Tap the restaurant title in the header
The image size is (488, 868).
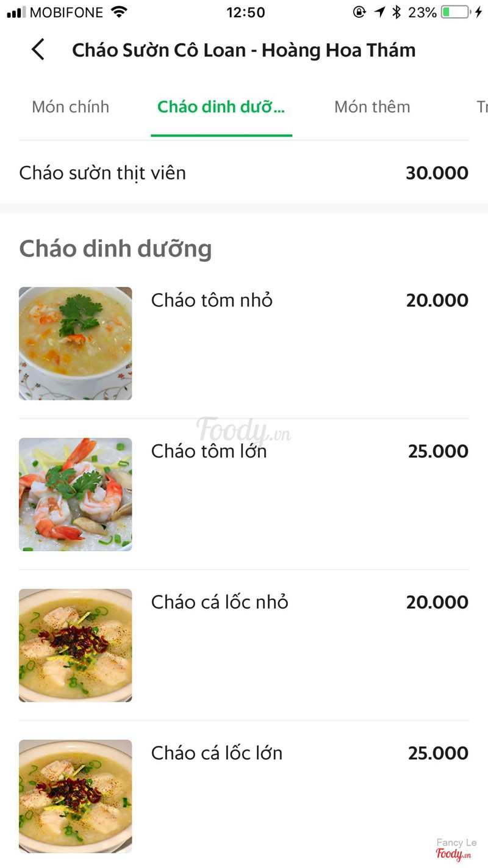point(243,50)
